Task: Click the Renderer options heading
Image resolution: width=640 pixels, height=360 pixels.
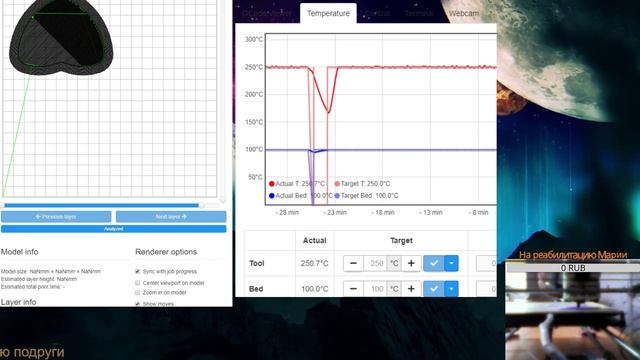Action: pyautogui.click(x=166, y=252)
